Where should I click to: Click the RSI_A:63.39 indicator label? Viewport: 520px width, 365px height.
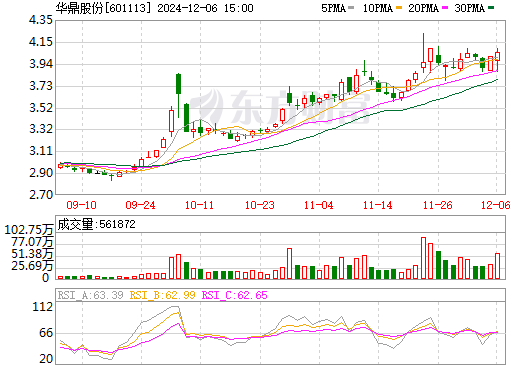point(90,295)
